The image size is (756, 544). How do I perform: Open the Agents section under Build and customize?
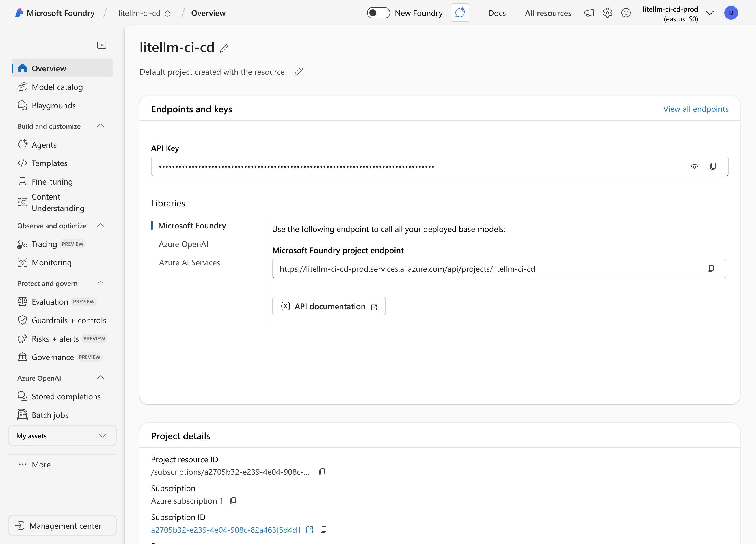tap(45, 144)
